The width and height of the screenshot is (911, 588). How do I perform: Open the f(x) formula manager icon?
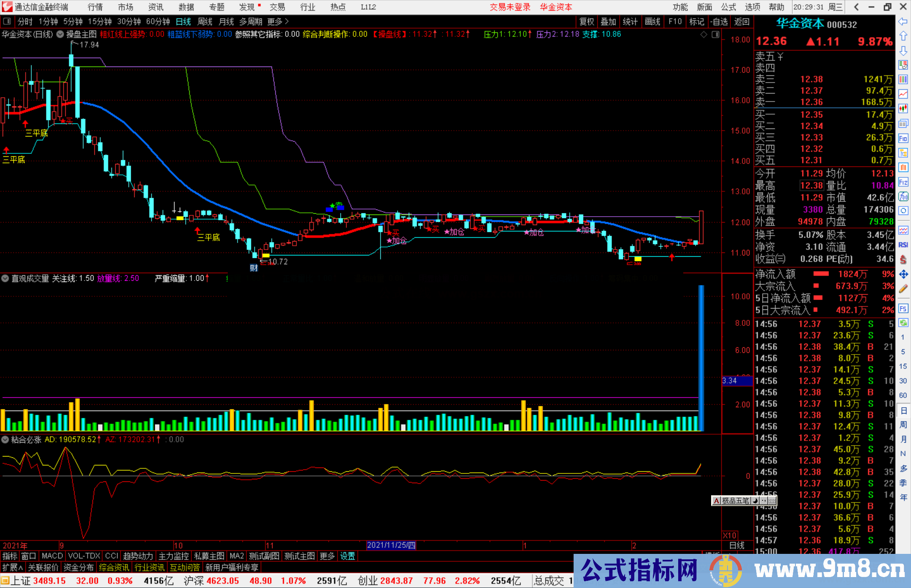[x=903, y=196]
